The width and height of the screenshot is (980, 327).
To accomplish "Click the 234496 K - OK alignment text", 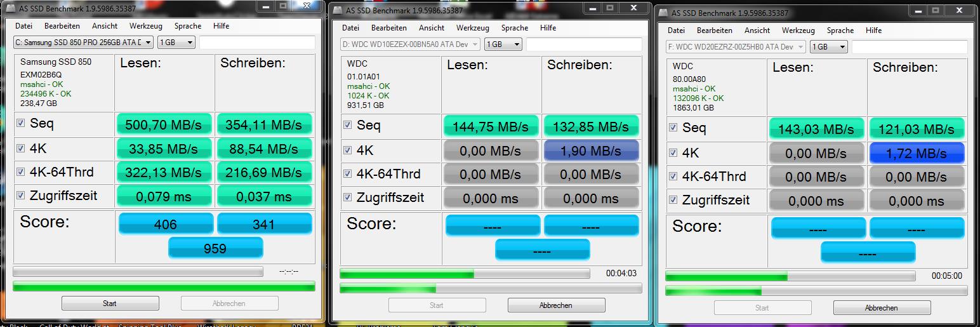I will click(46, 93).
